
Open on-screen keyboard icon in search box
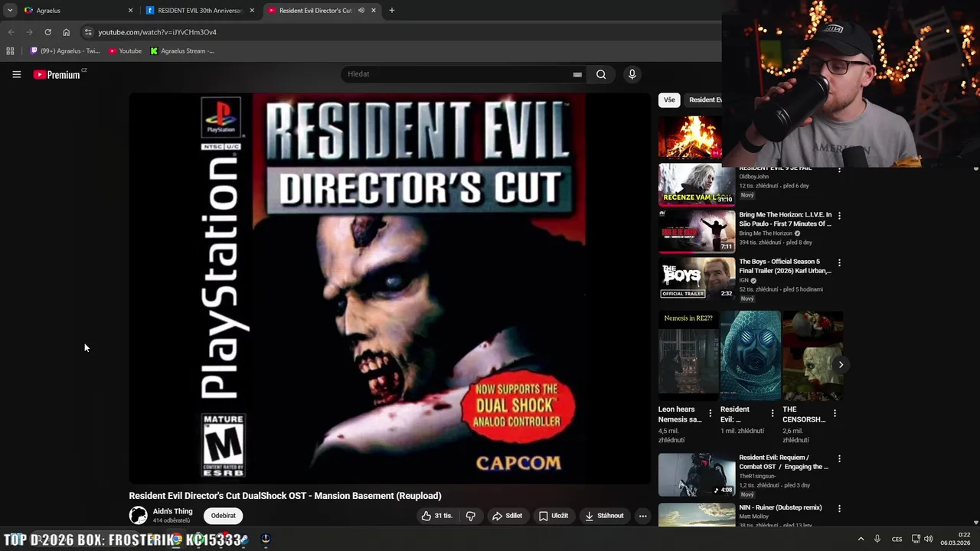[x=577, y=74]
